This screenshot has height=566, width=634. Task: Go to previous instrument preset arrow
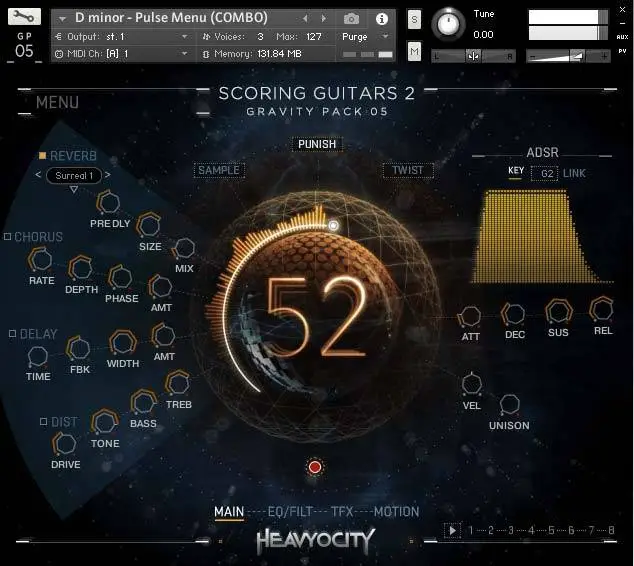coord(305,18)
